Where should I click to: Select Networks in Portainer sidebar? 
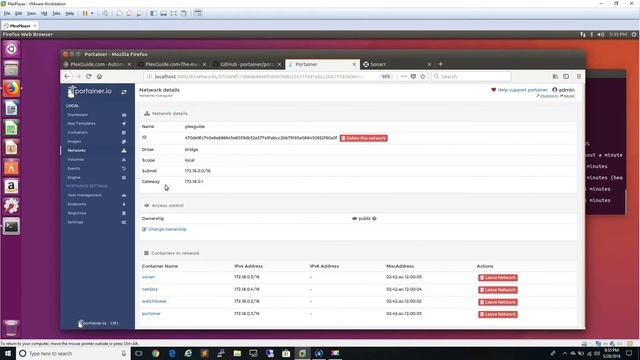(x=76, y=151)
